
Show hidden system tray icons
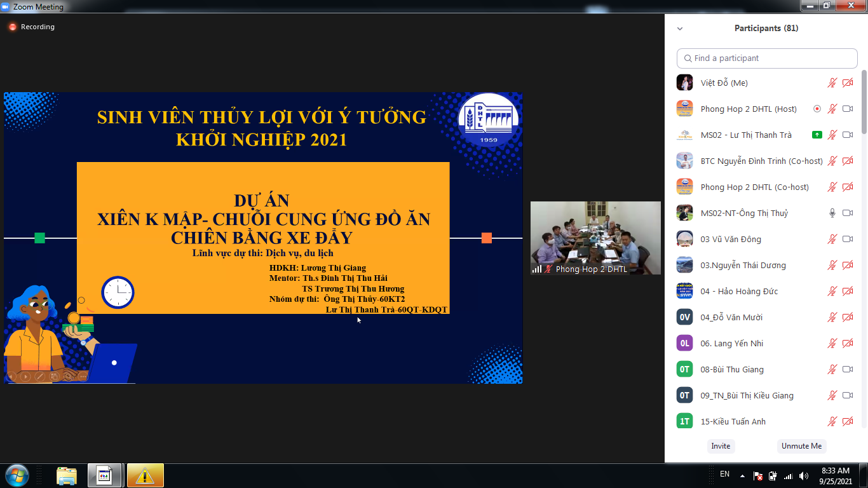(741, 475)
